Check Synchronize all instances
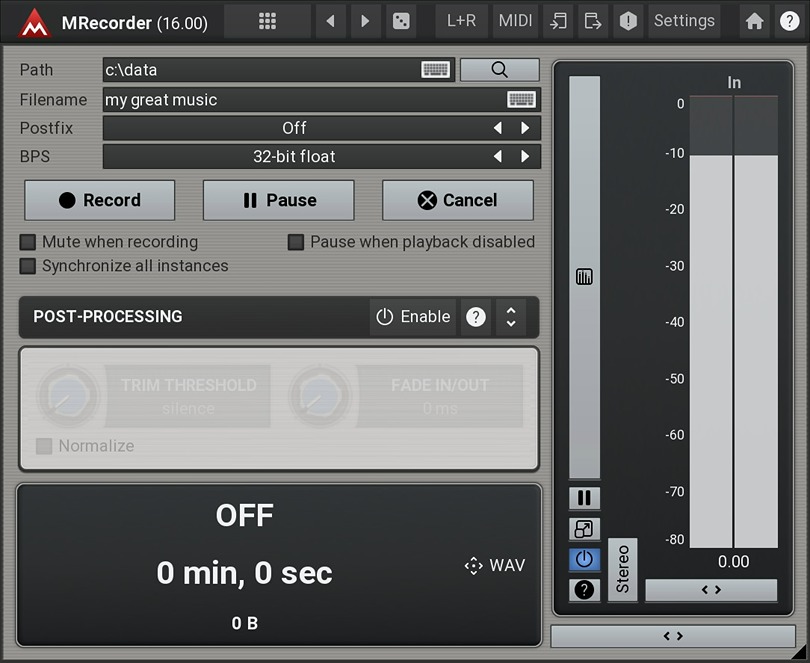The height and width of the screenshot is (663, 810). (30, 266)
